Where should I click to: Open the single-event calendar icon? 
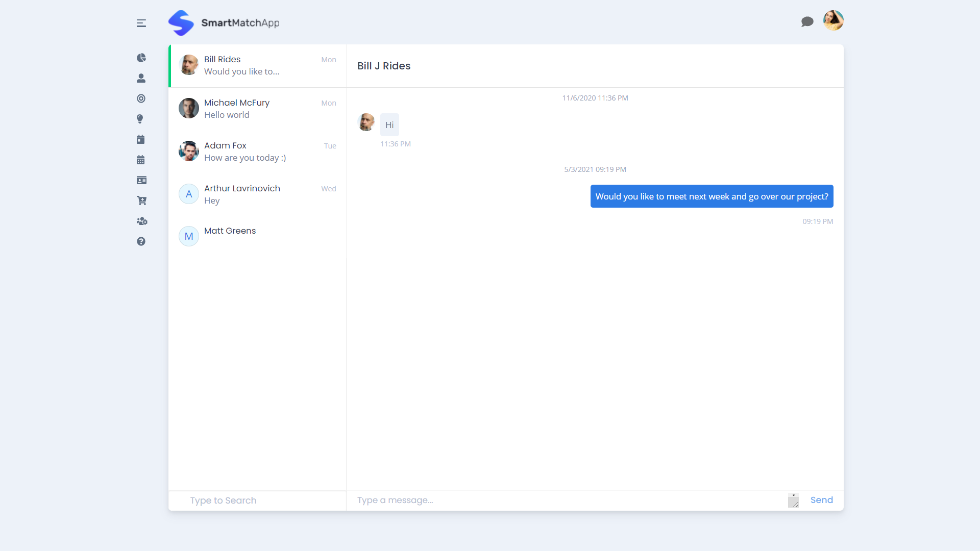coord(141,139)
